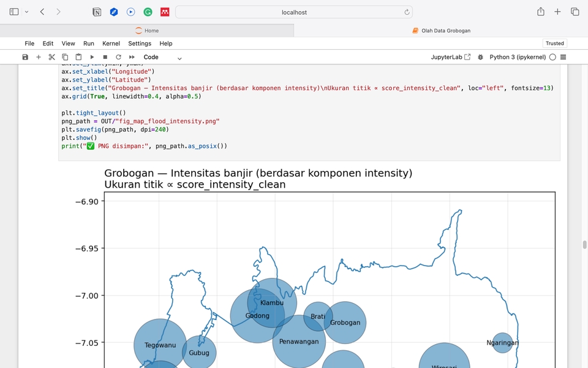The image size is (588, 368).
Task: Open the debugger bug icon
Action: 481,57
